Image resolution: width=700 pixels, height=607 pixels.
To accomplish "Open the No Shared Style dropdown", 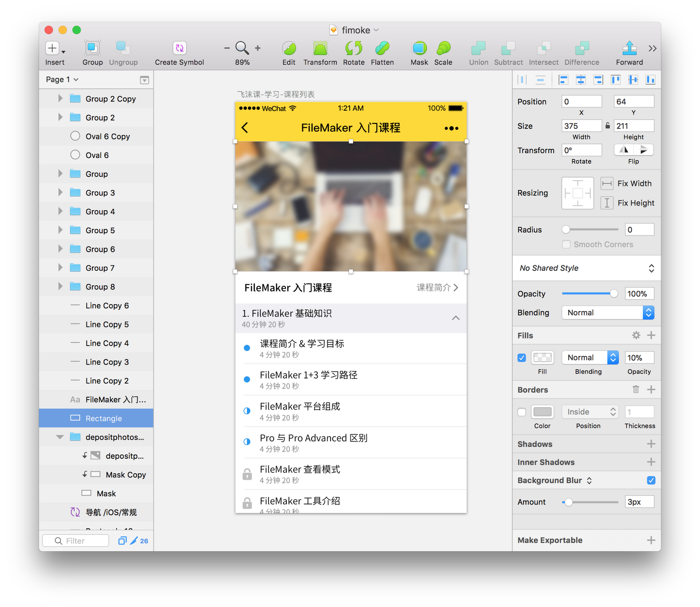I will coord(587,268).
